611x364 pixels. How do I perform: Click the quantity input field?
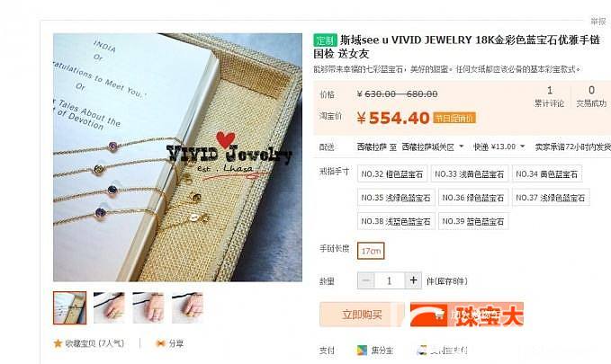(390, 280)
